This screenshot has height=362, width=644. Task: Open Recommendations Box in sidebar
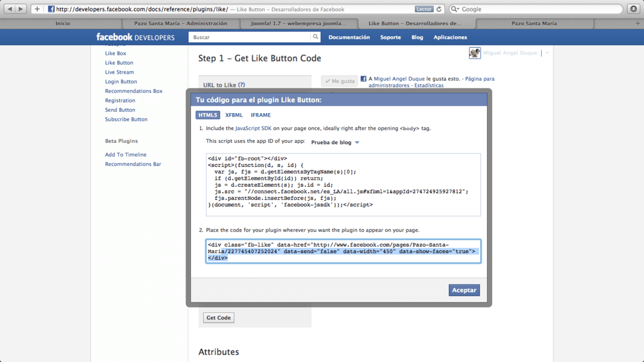point(133,91)
